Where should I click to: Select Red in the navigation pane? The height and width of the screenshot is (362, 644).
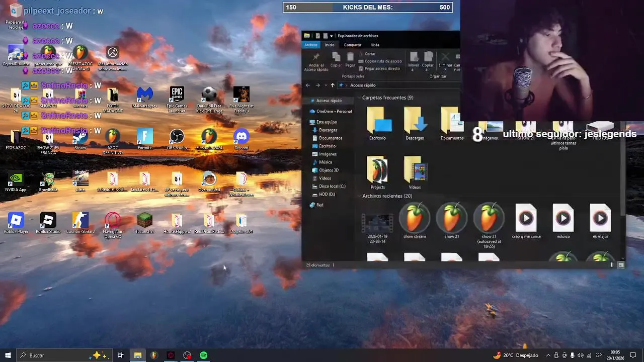pyautogui.click(x=316, y=205)
